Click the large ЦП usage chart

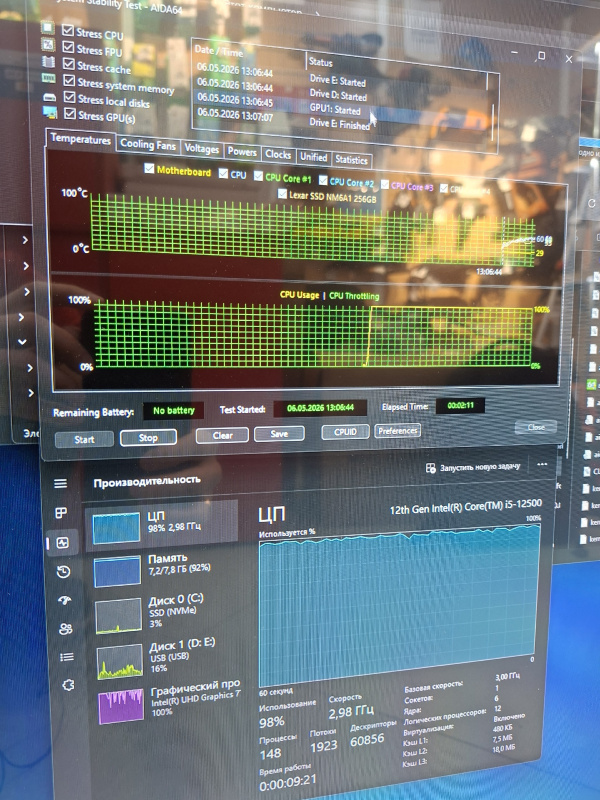398,605
